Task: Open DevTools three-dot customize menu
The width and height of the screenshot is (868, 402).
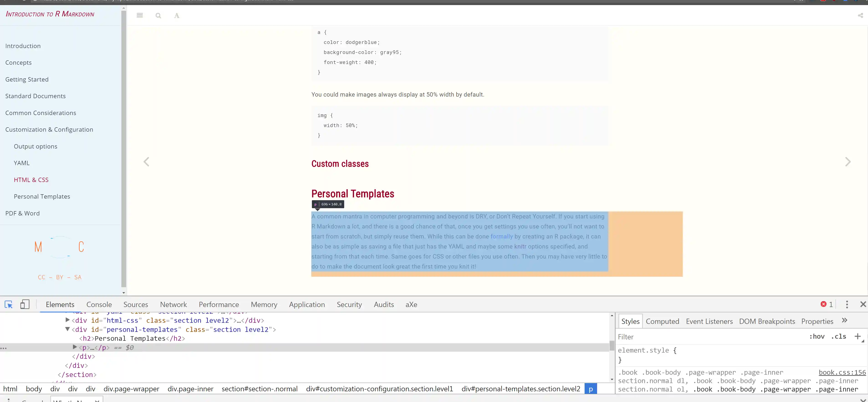Action: pyautogui.click(x=847, y=305)
